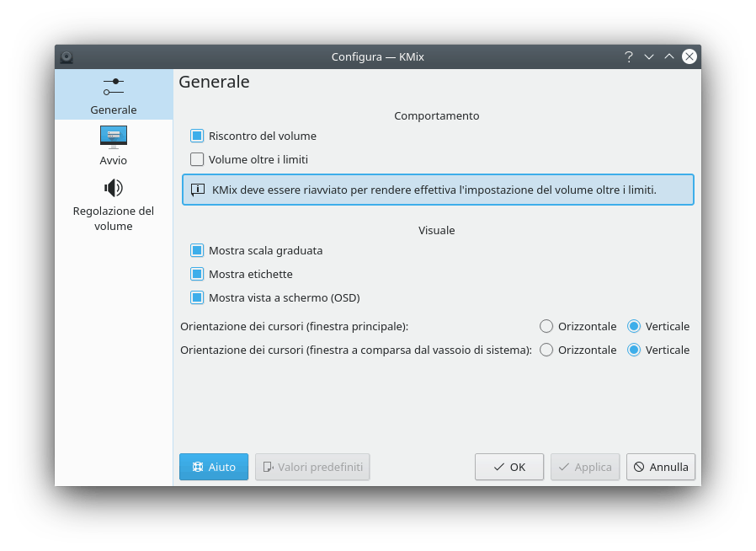
Task: Uncheck Mostra scala graduata
Action: (197, 250)
